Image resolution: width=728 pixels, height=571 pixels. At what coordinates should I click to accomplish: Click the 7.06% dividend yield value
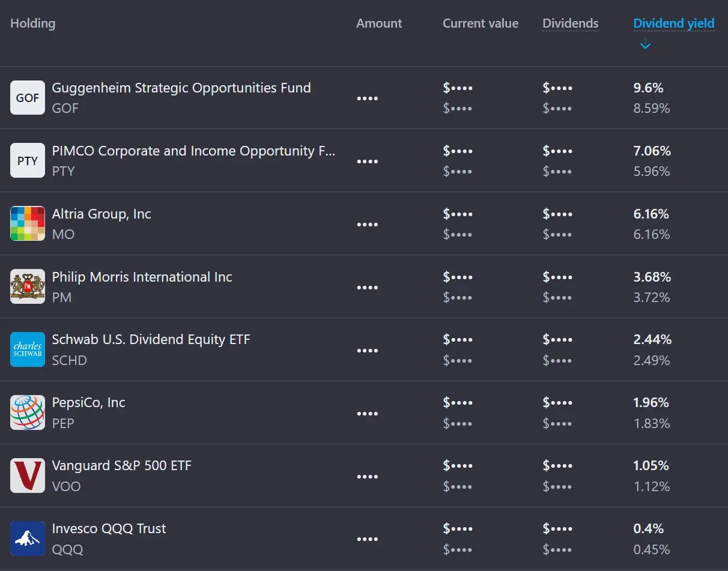tap(652, 151)
